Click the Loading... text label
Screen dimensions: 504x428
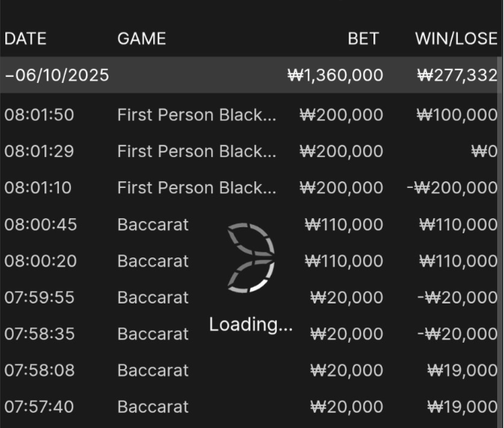pyautogui.click(x=250, y=325)
